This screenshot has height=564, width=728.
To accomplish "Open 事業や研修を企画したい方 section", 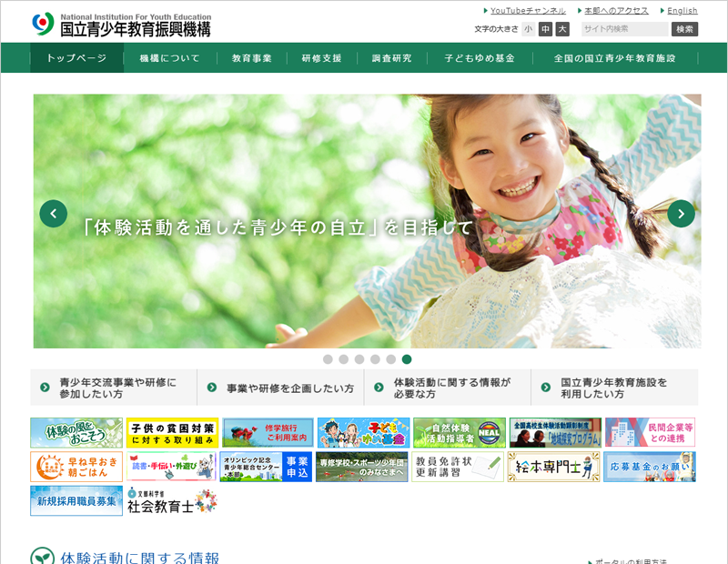I will [x=280, y=388].
